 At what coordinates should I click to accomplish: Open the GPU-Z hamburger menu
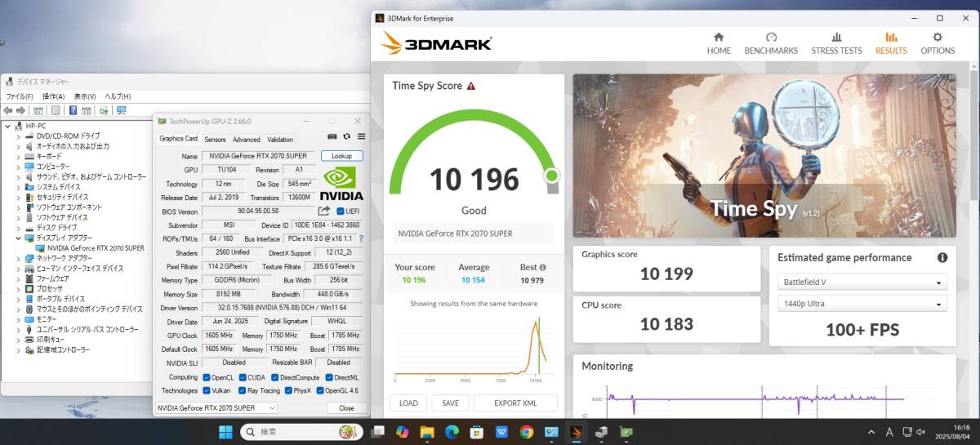tap(361, 137)
